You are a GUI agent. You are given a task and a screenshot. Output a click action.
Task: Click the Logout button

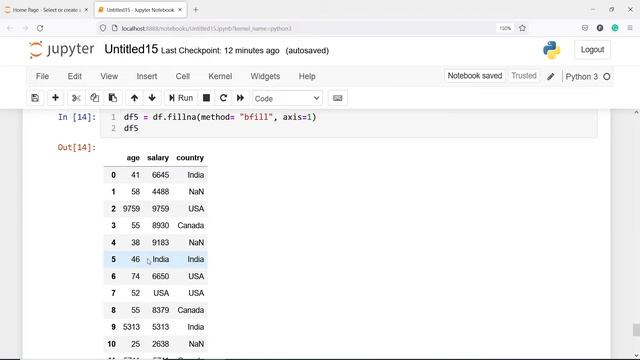point(592,50)
